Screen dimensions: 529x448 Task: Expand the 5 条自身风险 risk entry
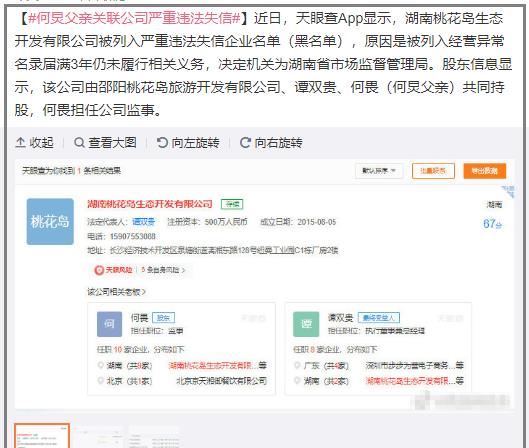(163, 270)
